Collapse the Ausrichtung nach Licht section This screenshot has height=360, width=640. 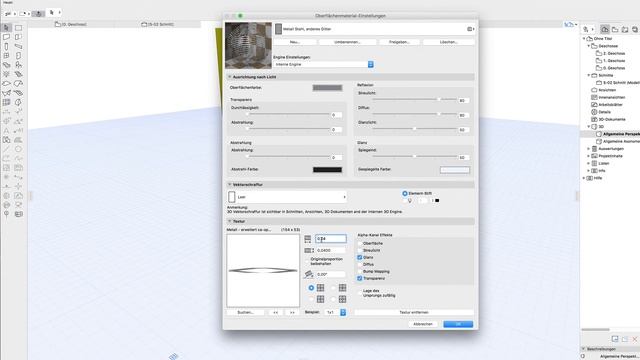click(229, 77)
